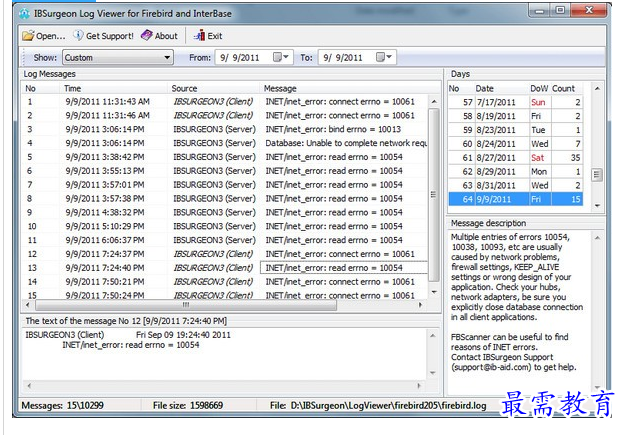Click the About book icon
The image size is (623, 435).
click(x=147, y=35)
